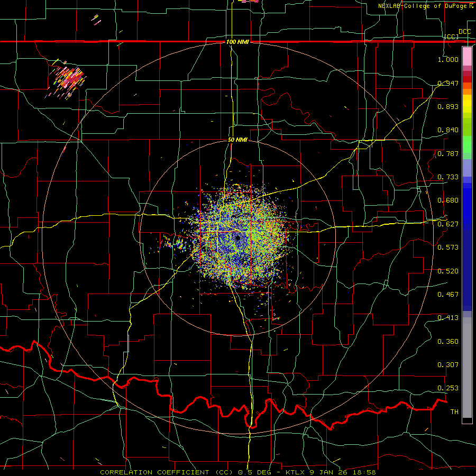Click the CORRELATION COEFFICIENT (CC) caption title
The image size is (476, 476).
167,472
